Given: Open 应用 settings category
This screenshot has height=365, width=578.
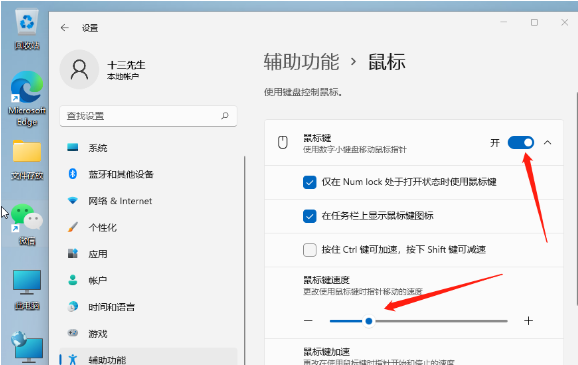Looking at the screenshot, I should pyautogui.click(x=148, y=254).
